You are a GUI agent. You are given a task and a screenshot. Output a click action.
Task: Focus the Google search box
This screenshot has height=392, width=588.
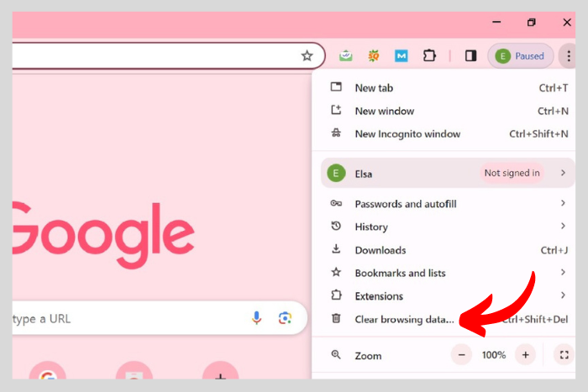click(x=160, y=318)
